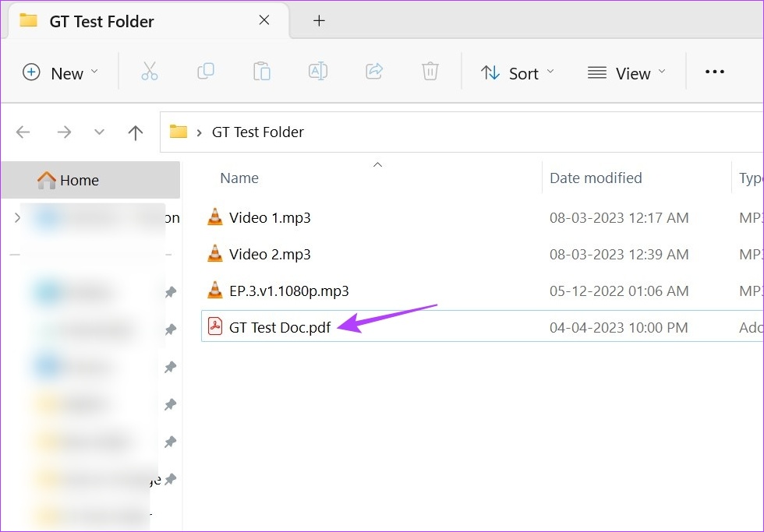
Task: Select the Date modified column header
Action: (595, 178)
